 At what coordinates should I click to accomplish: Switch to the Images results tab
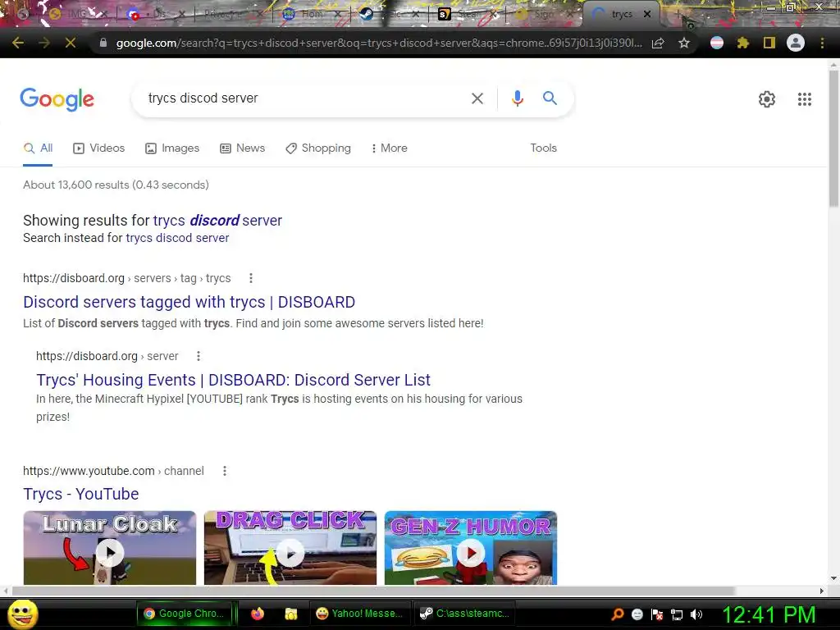tap(172, 148)
